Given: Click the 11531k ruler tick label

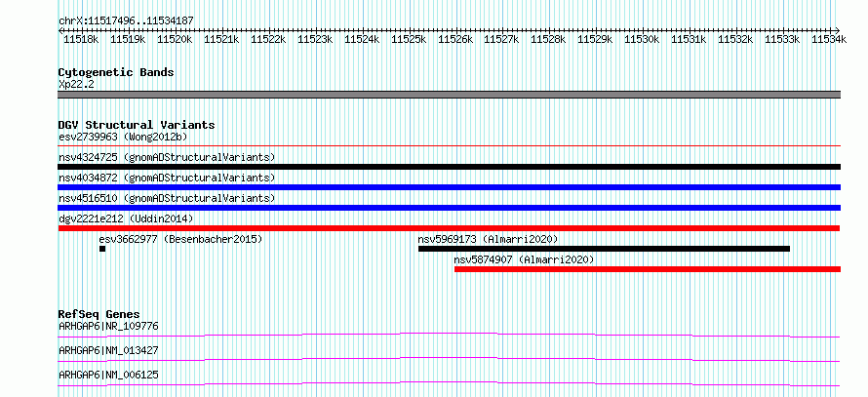Looking at the screenshot, I should (690, 39).
